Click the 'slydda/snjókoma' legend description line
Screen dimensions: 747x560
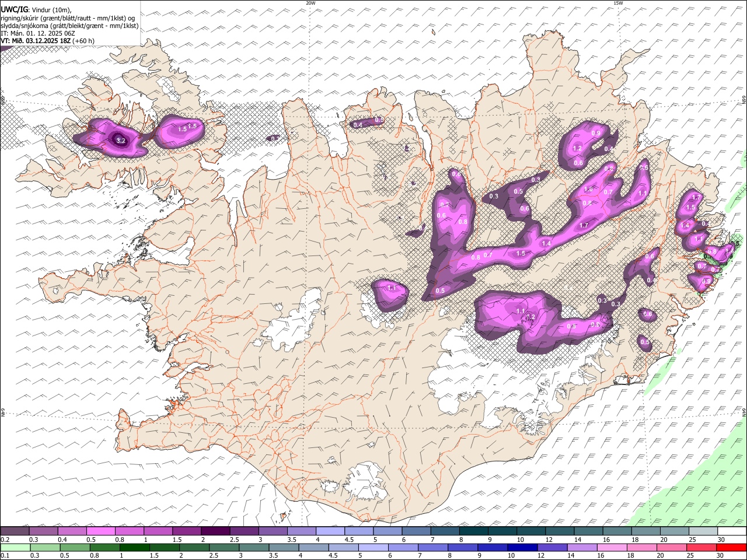tap(70, 26)
